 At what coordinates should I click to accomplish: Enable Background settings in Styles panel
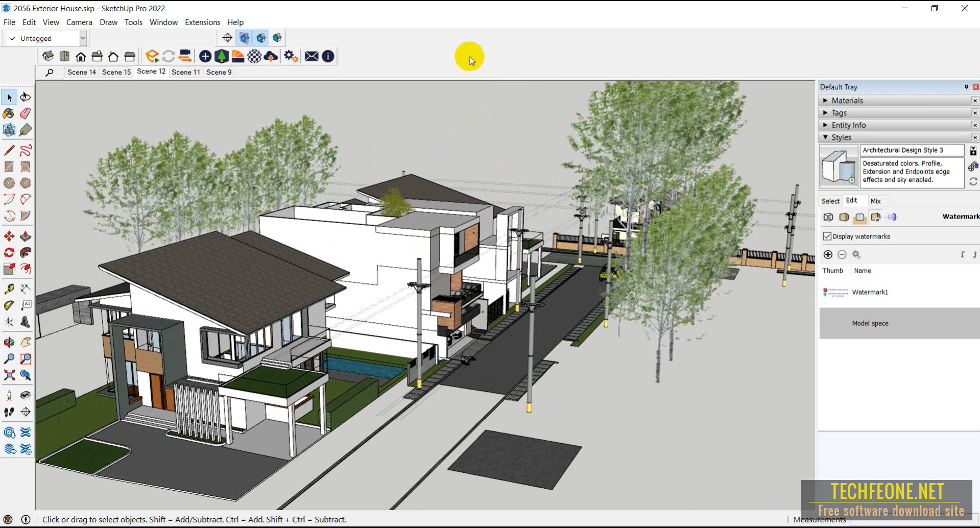(860, 217)
